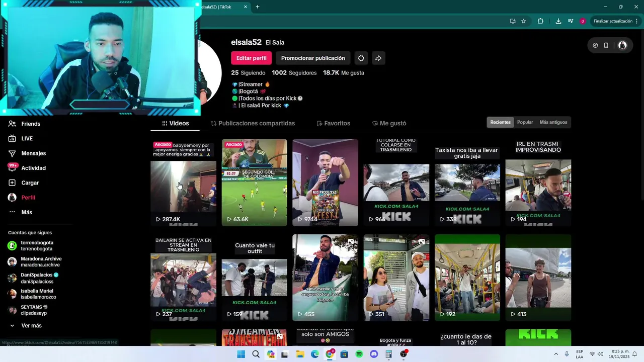Image resolution: width=644 pixels, height=362 pixels.
Task: Open Windows Search on taskbar
Action: tap(256, 354)
